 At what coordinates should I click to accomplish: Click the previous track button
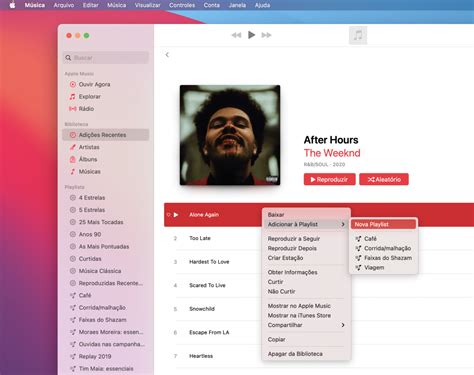tap(236, 35)
